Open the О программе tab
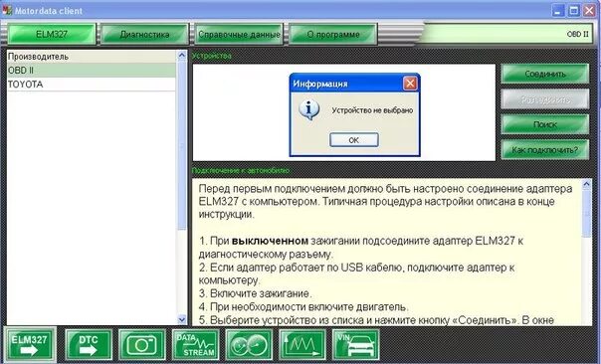Screen dimensions: 601x364 click(333, 34)
